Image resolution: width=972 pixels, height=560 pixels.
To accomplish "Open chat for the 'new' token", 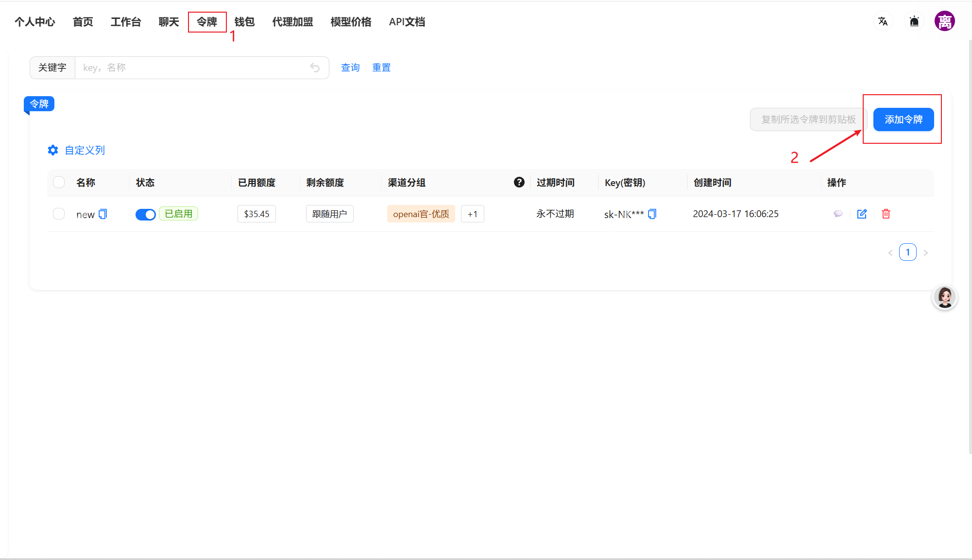I will [838, 214].
